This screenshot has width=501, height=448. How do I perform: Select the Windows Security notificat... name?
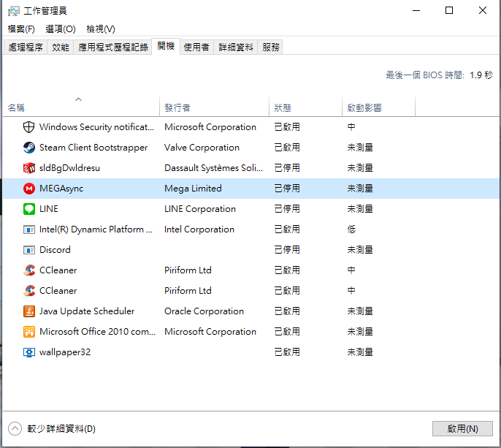96,127
